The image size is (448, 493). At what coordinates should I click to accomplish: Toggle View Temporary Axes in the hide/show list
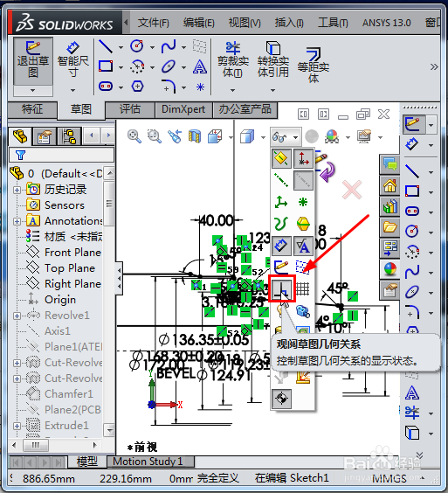[x=303, y=180]
